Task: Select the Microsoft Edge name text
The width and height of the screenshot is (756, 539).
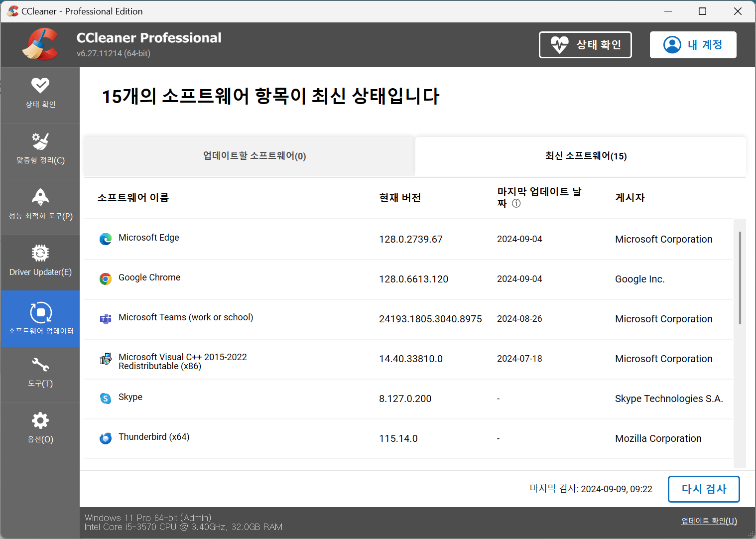Action: pyautogui.click(x=149, y=238)
